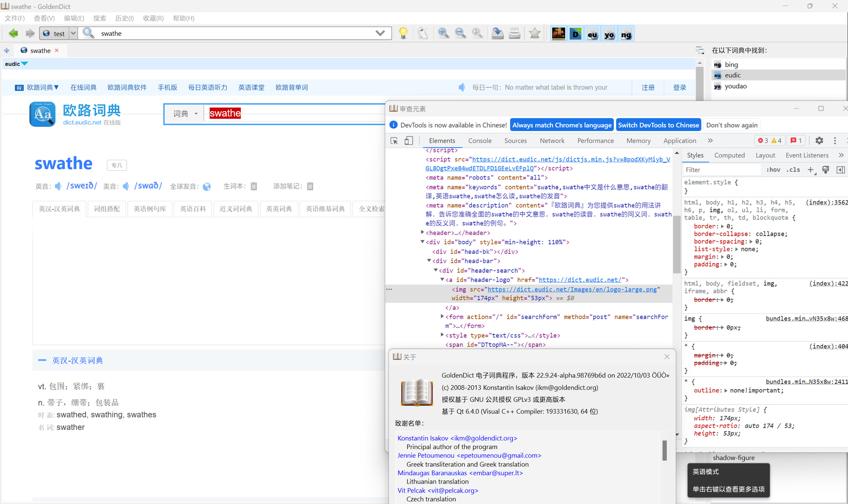
Task: Click the add note icon next to 添加笔记
Action: pyautogui.click(x=310, y=186)
